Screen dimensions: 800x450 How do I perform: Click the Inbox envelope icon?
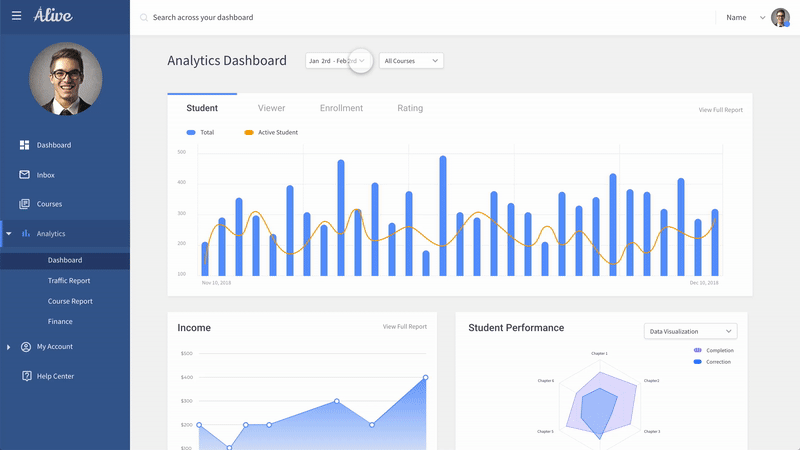click(x=24, y=174)
